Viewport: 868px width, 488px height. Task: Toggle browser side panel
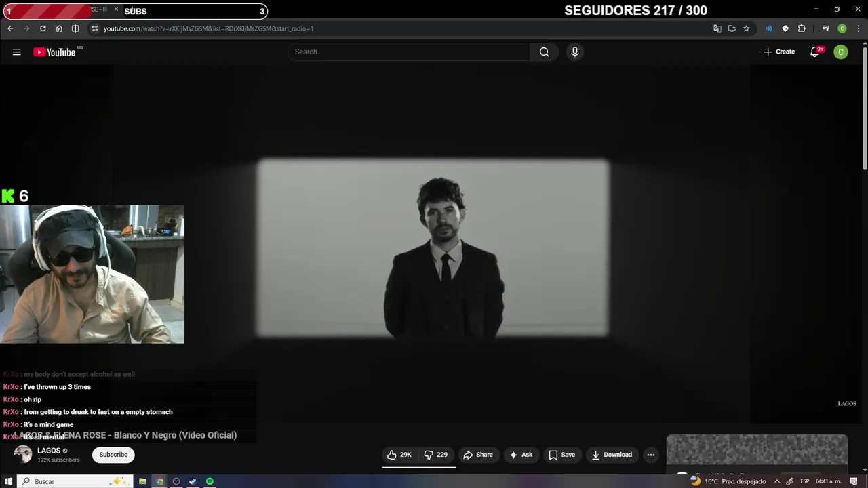[x=75, y=28]
